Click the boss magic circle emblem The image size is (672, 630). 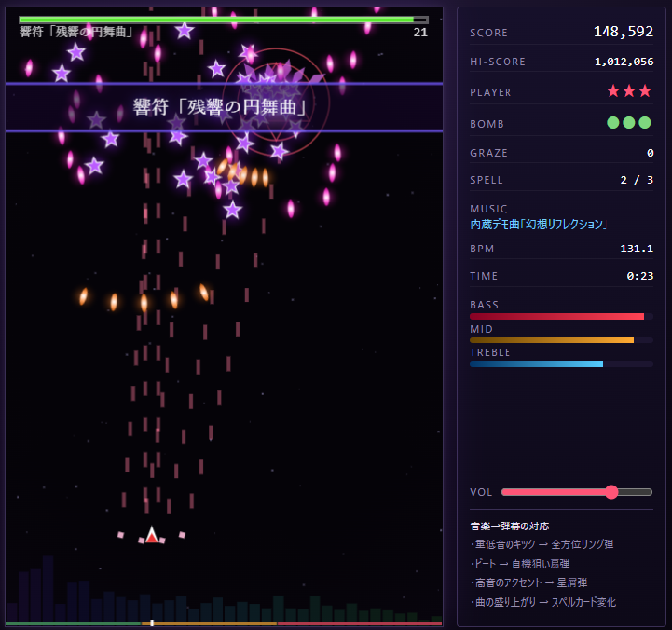coord(276,102)
